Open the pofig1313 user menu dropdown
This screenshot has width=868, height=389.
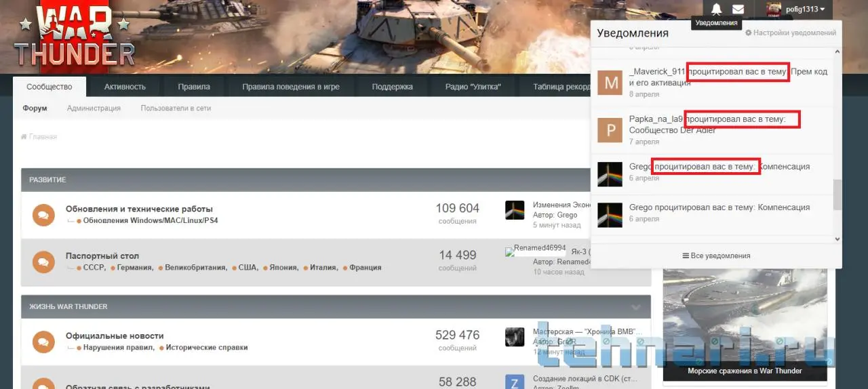806,9
